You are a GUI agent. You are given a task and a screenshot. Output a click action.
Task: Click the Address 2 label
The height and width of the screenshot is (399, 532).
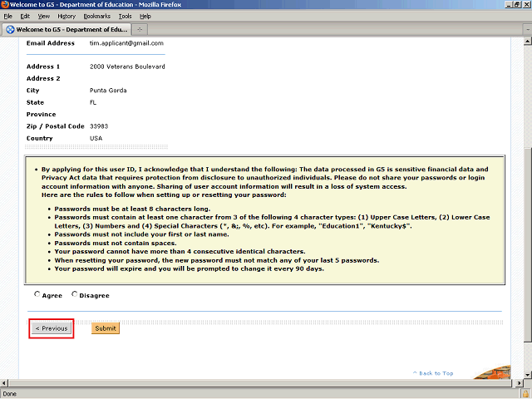[x=43, y=78]
